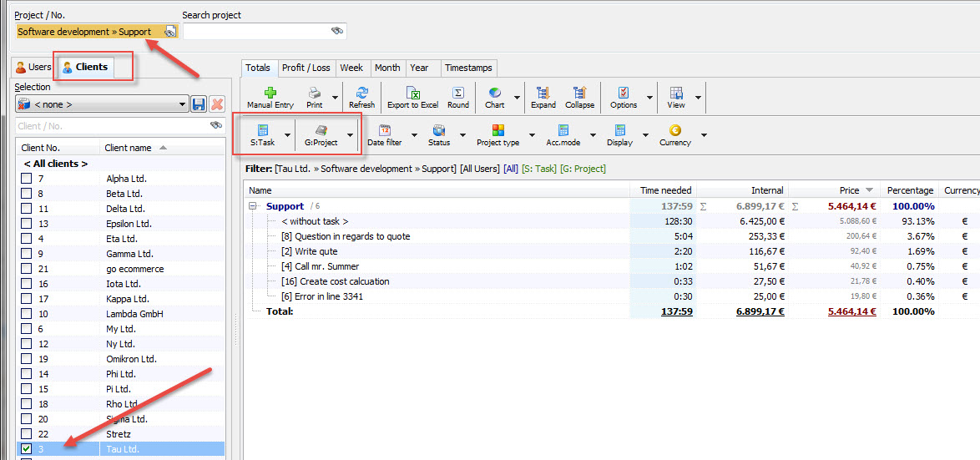This screenshot has width=980, height=460.
Task: Click the Manual Entry plus icon
Action: click(270, 94)
